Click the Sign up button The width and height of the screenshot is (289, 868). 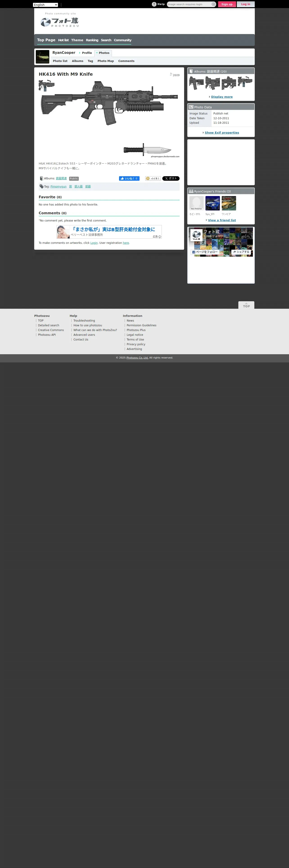click(x=227, y=4)
